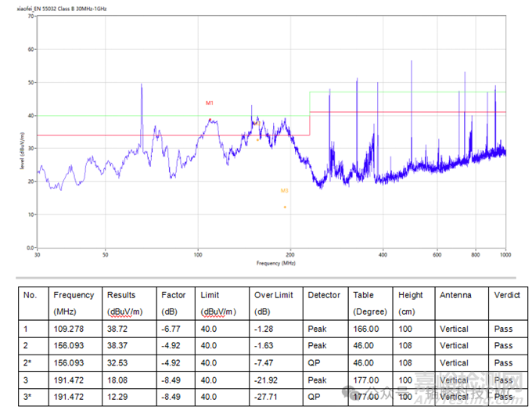Select the Antenna column header

pyautogui.click(x=455, y=295)
